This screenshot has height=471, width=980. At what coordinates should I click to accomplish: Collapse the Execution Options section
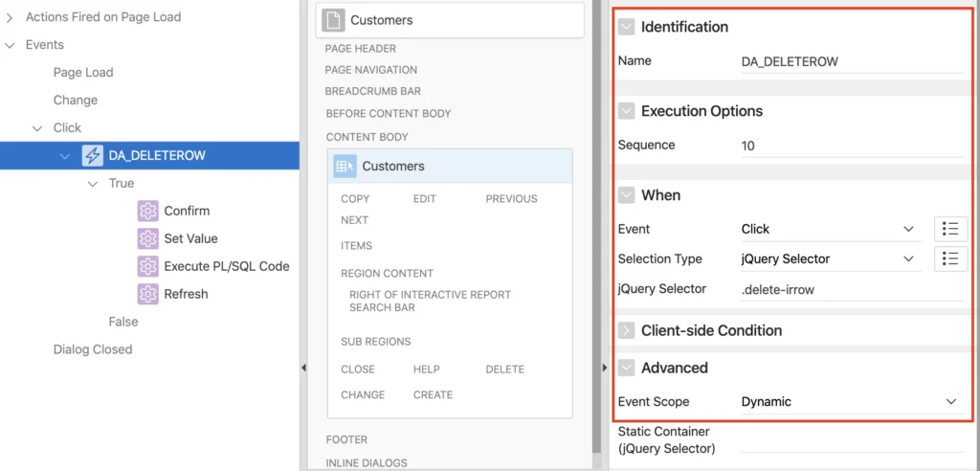(626, 111)
